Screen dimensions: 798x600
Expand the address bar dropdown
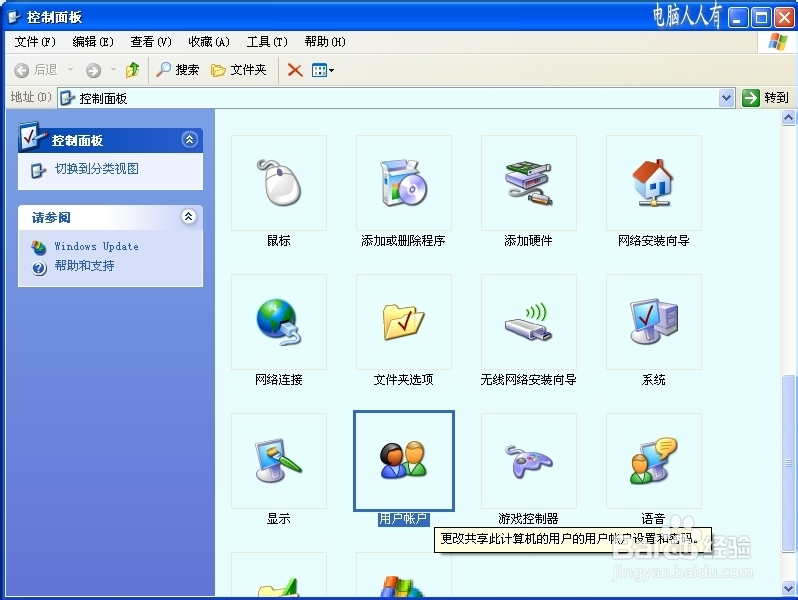(x=727, y=98)
